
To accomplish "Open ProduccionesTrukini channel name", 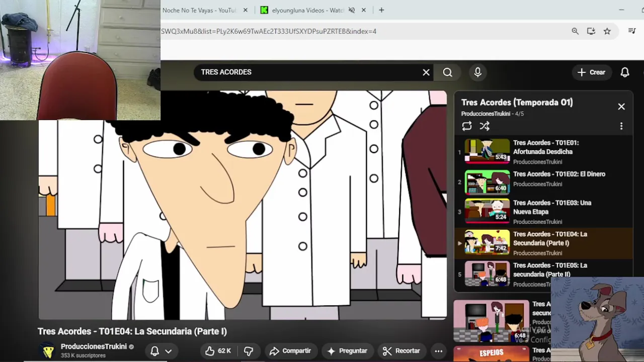I will pyautogui.click(x=94, y=346).
